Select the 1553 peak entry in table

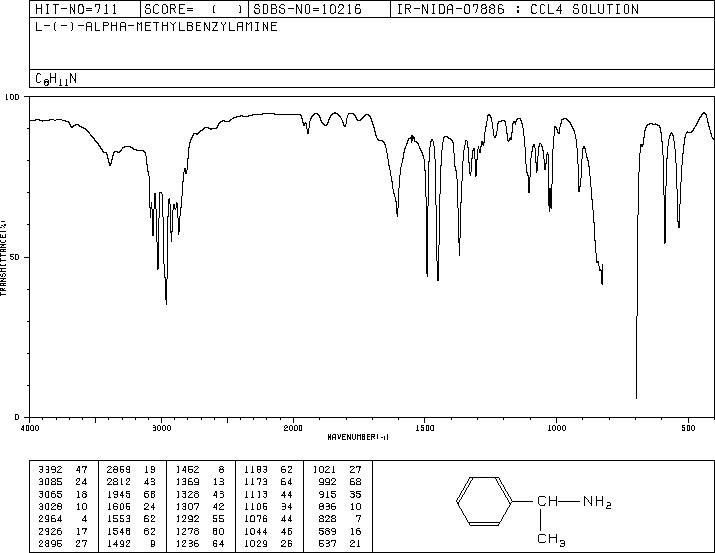tap(131, 519)
